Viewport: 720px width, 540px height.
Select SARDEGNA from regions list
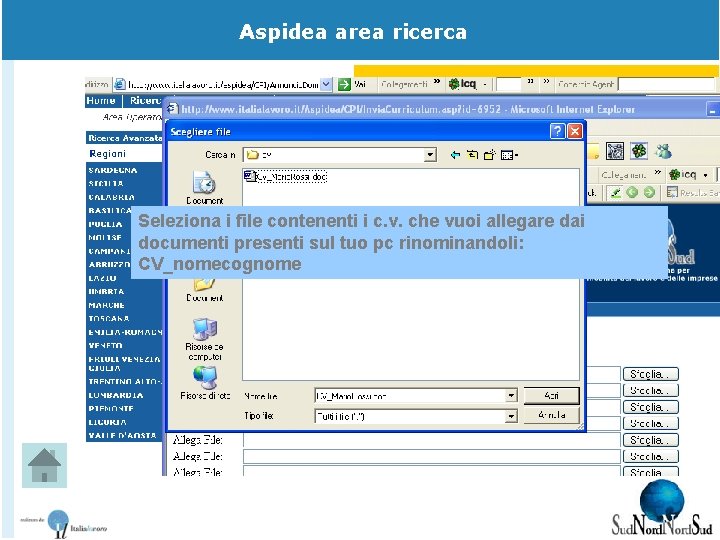pyautogui.click(x=112, y=170)
